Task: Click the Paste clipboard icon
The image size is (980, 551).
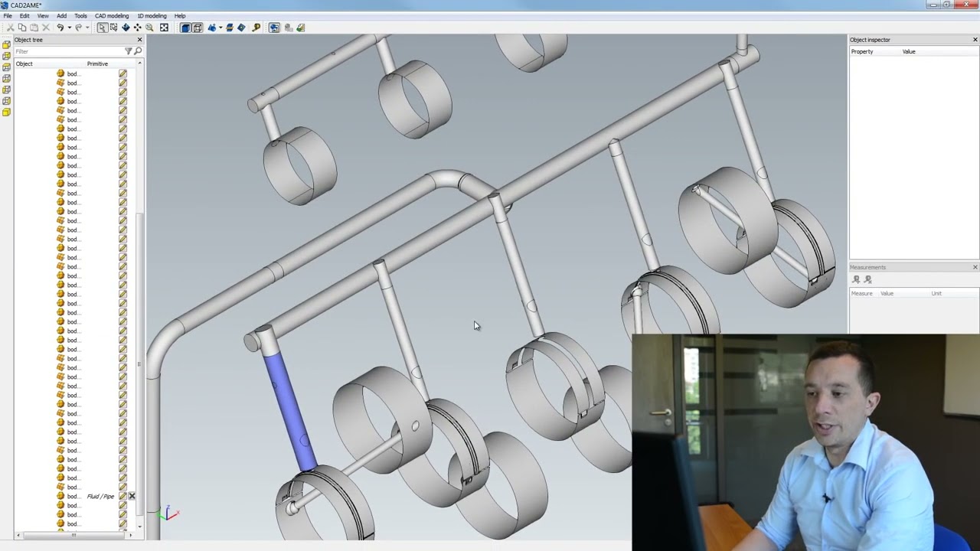Action: 34,28
